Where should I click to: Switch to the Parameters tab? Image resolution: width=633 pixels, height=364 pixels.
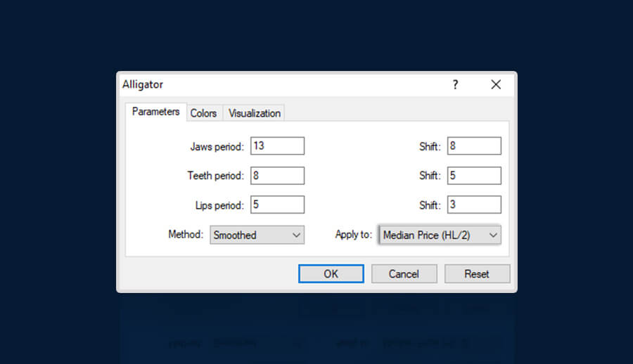click(x=155, y=112)
